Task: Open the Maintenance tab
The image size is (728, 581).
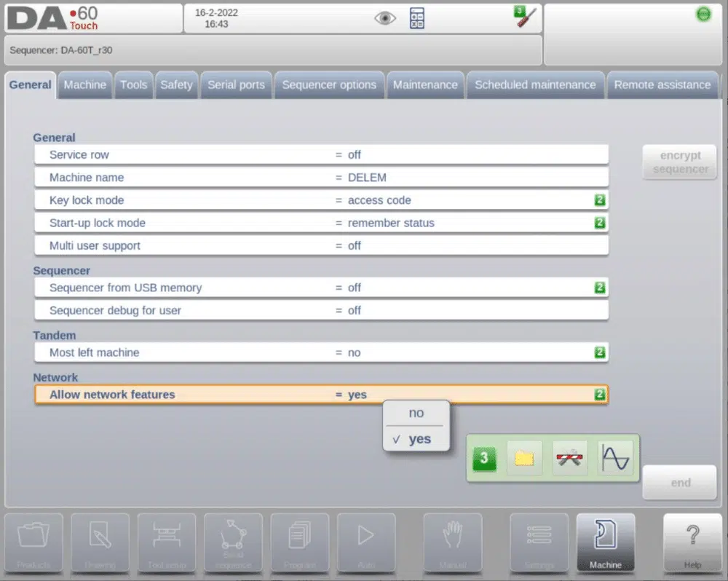Action: point(425,85)
